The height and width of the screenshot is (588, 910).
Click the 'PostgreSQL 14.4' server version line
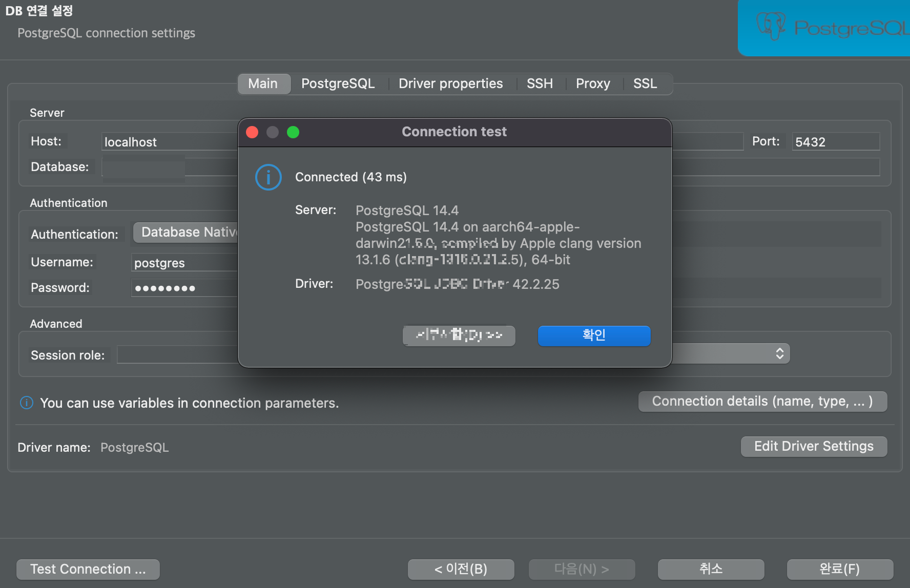407,211
